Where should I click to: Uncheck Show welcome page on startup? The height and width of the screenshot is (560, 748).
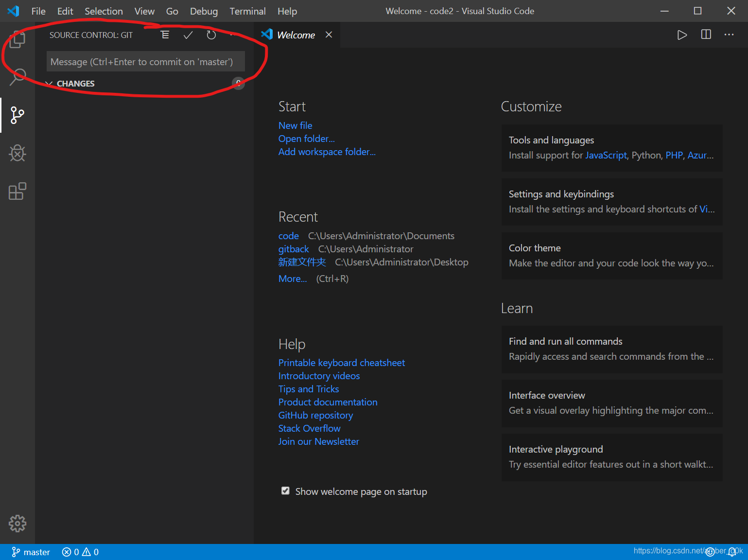pos(286,491)
